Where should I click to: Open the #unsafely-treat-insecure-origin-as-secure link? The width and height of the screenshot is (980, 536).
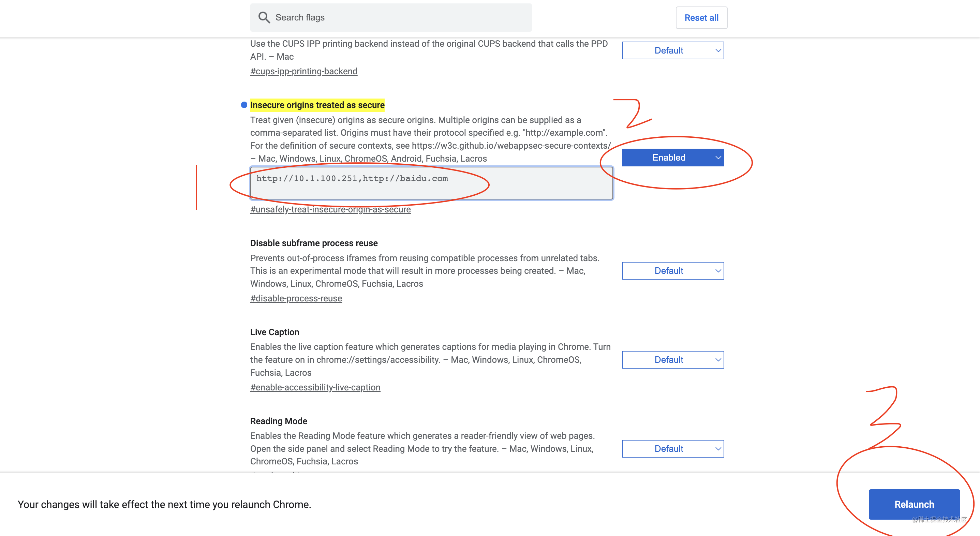(x=330, y=209)
